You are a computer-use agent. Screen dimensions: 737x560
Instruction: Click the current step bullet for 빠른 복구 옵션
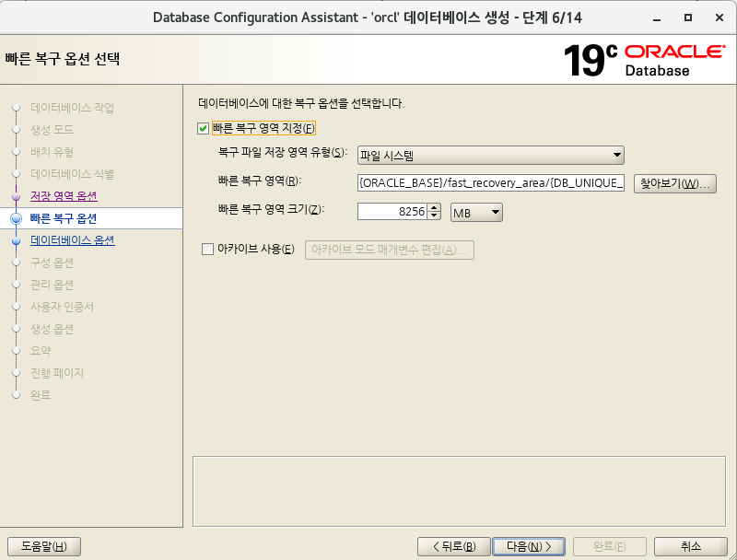click(x=16, y=218)
